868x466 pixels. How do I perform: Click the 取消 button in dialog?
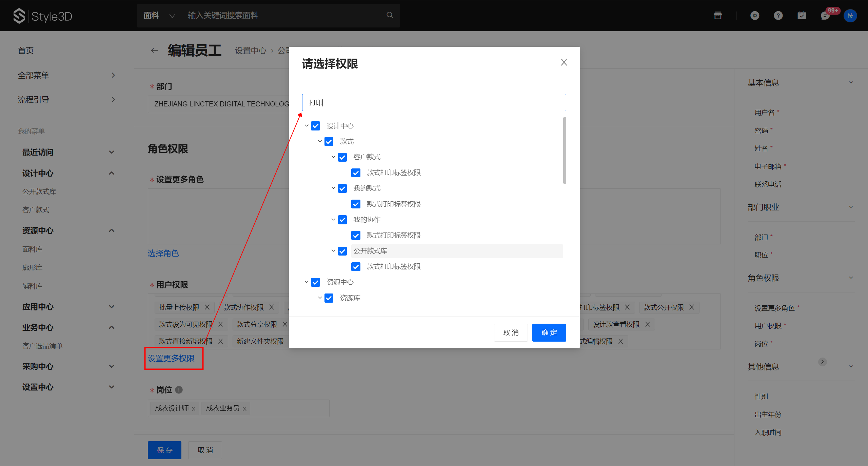[511, 332]
